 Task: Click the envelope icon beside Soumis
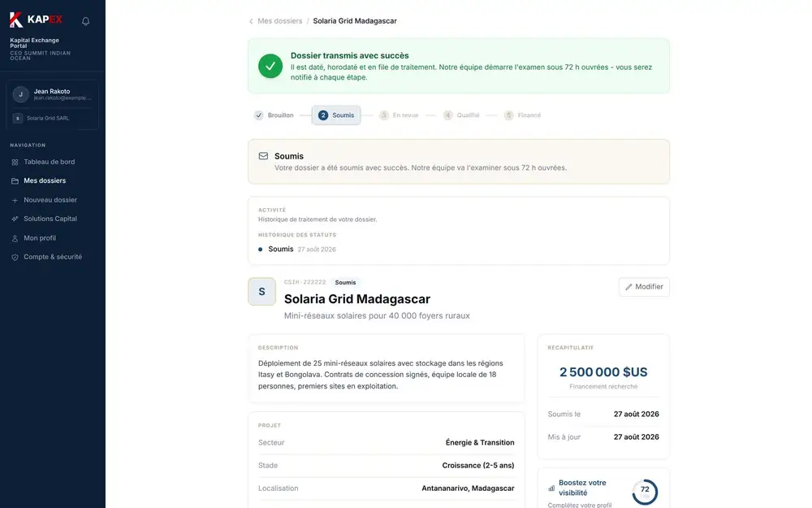coord(263,156)
